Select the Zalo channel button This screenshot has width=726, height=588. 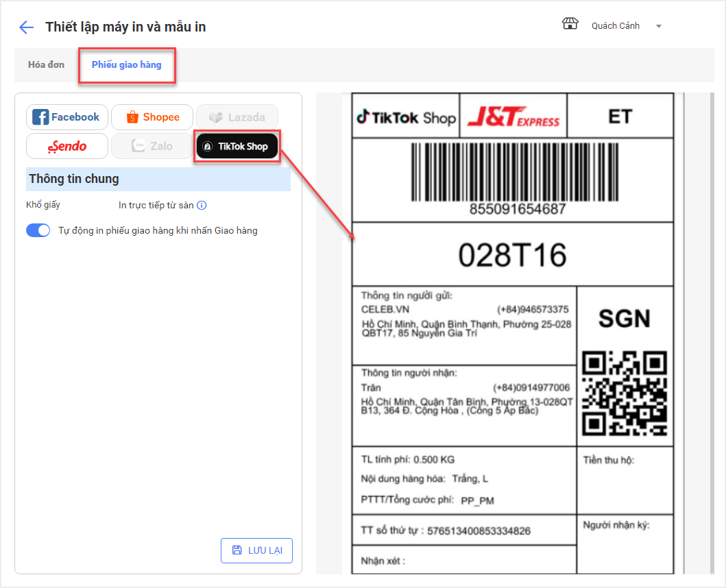click(x=152, y=146)
